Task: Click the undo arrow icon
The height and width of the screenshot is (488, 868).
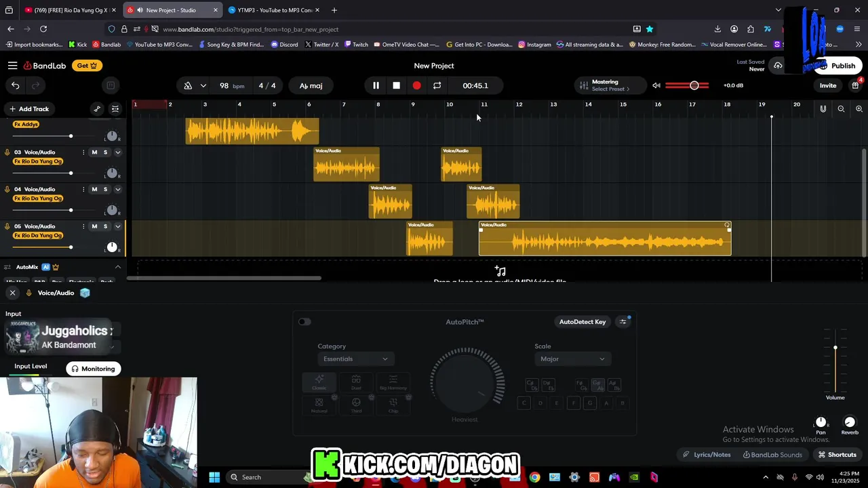Action: pyautogui.click(x=15, y=85)
